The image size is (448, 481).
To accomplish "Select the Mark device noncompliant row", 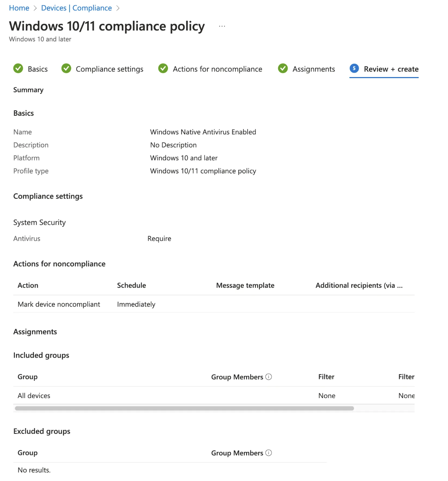I will click(214, 304).
